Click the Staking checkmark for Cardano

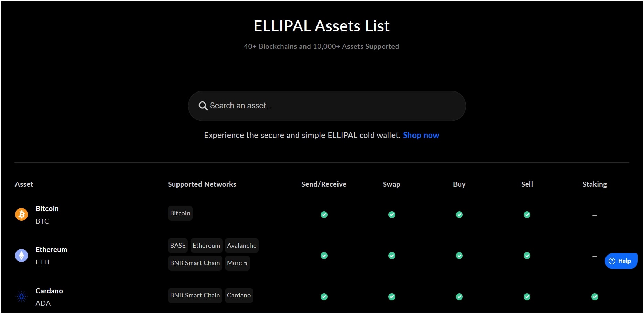click(x=595, y=296)
